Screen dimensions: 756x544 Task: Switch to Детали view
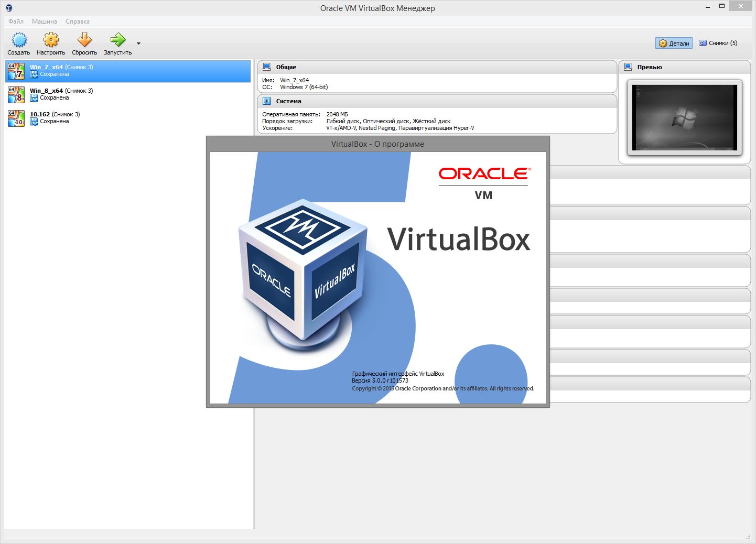pyautogui.click(x=674, y=43)
